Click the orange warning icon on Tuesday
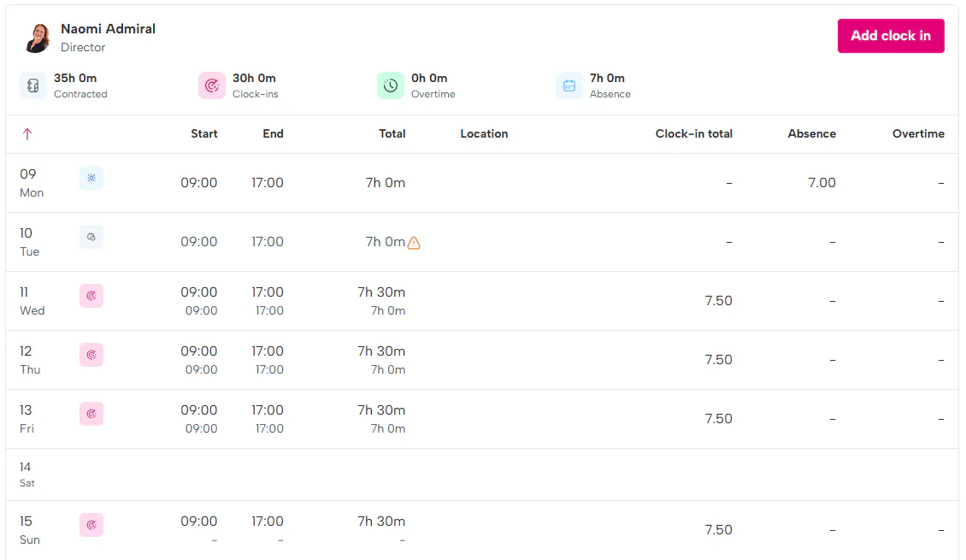 pos(414,243)
